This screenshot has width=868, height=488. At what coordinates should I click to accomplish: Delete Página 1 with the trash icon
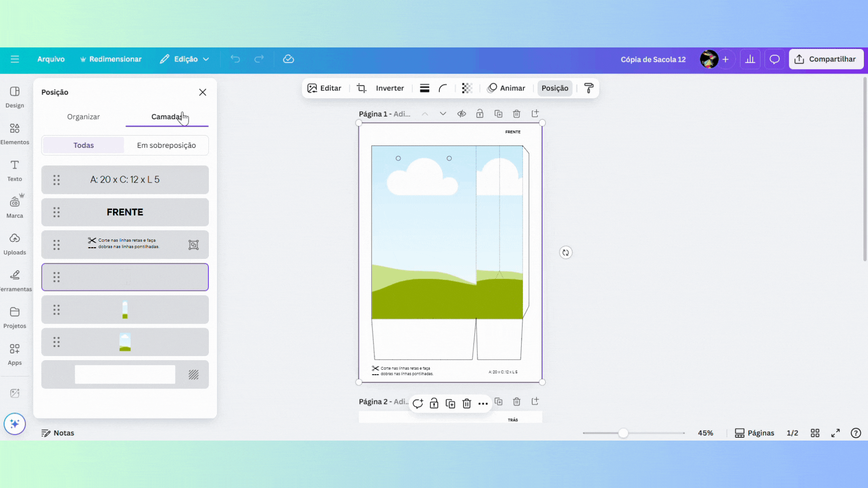[x=516, y=114]
